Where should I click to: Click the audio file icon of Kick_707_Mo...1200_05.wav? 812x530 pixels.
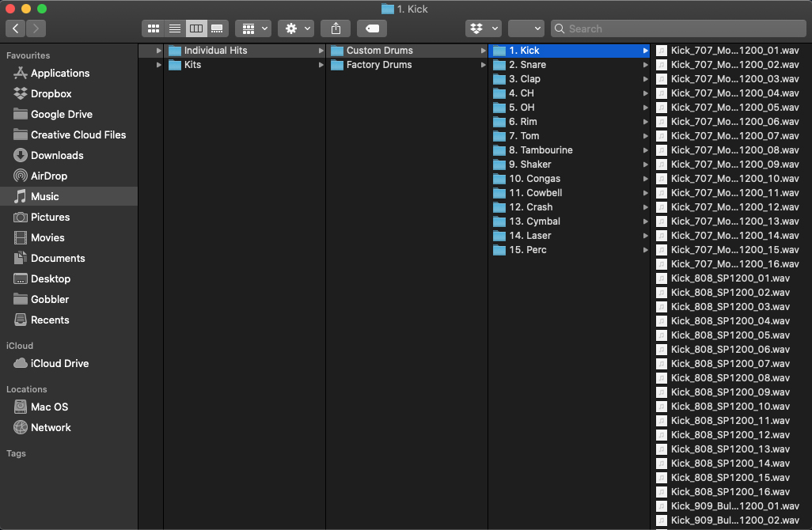point(662,107)
